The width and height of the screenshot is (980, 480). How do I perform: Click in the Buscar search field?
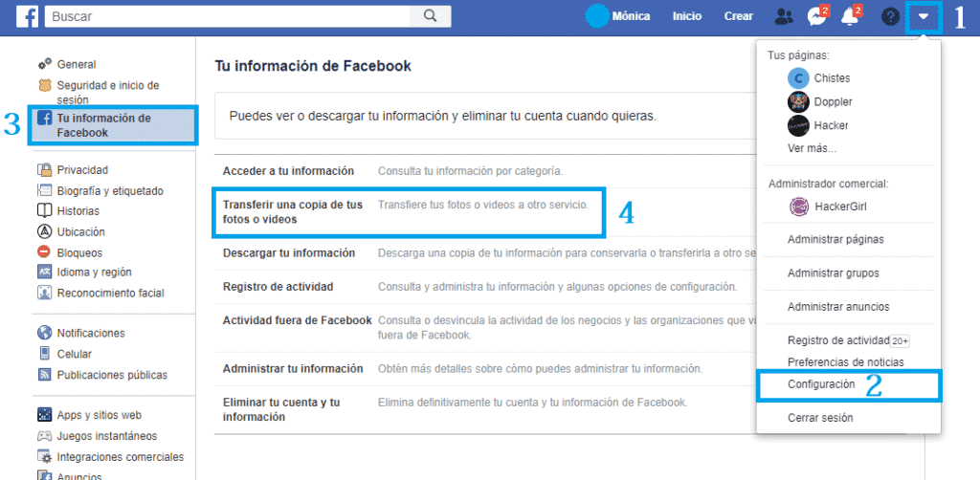[x=228, y=17]
